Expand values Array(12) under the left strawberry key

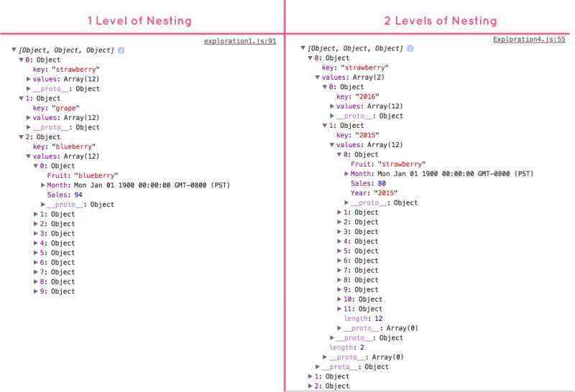(28, 79)
